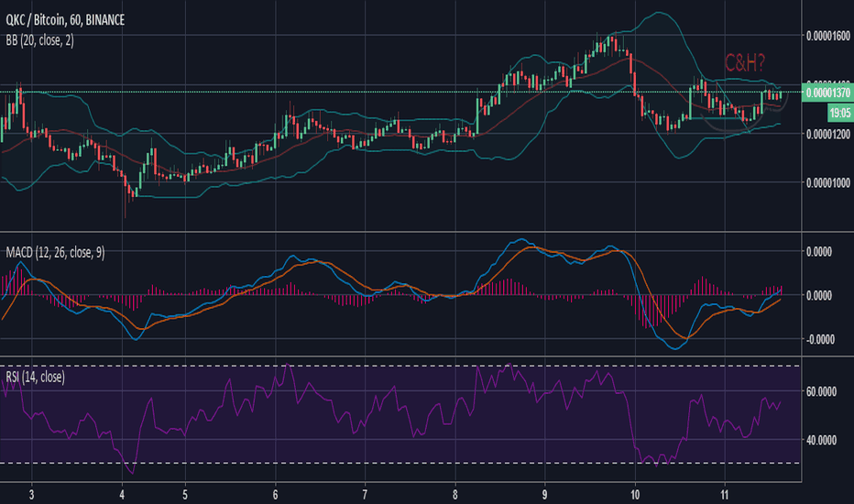854x504 pixels.
Task: Click date label 6 on time axis
Action: pos(275,495)
